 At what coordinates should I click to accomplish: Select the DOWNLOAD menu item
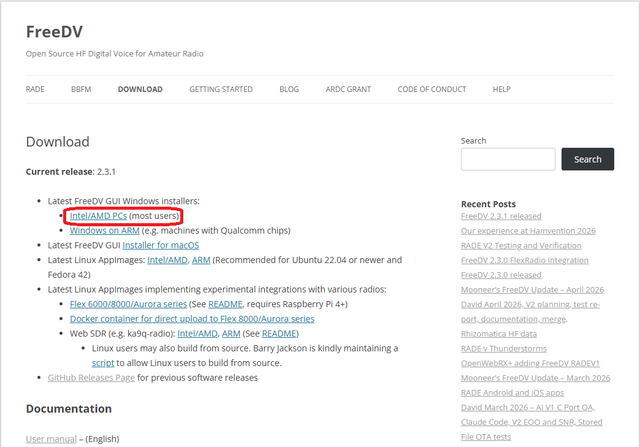140,89
